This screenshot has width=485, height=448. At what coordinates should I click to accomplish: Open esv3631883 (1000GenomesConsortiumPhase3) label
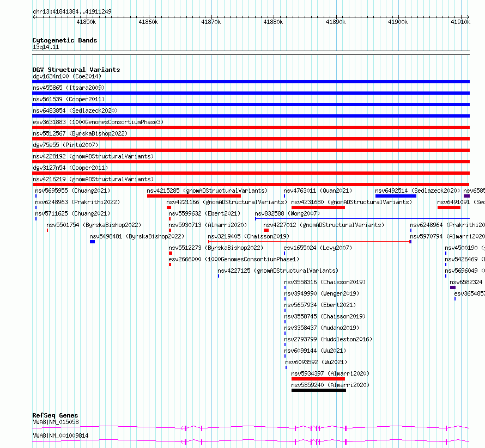(98, 122)
